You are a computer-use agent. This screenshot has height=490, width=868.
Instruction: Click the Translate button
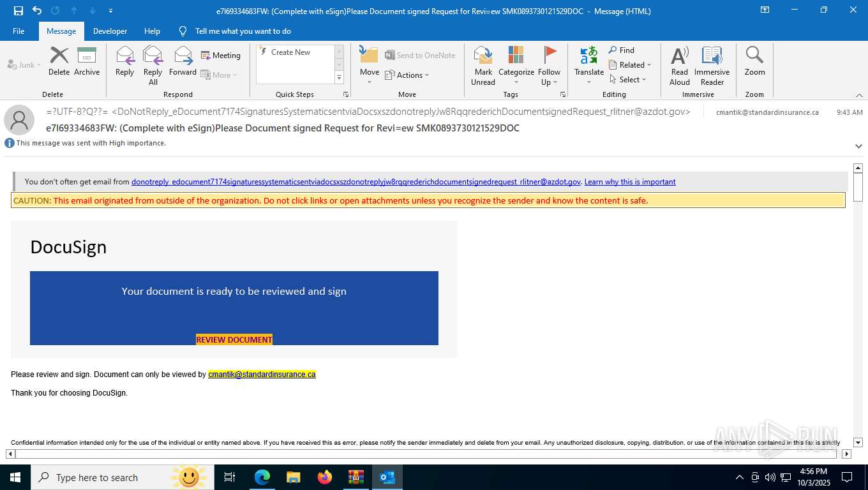tap(589, 65)
